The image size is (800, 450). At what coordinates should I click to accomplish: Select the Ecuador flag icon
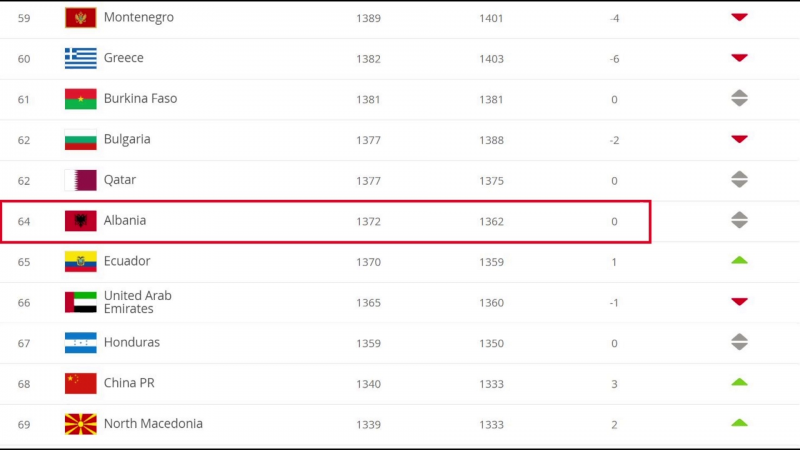tap(81, 262)
